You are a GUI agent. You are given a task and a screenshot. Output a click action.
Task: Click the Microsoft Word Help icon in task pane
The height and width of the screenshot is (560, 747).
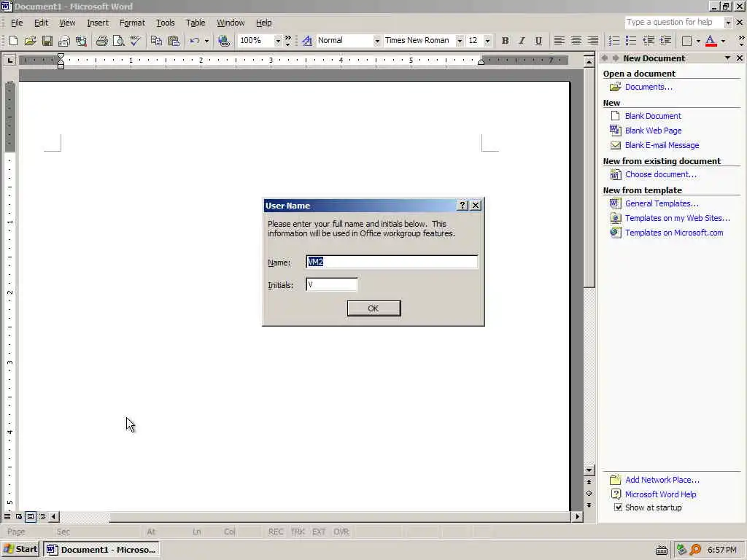(x=616, y=494)
